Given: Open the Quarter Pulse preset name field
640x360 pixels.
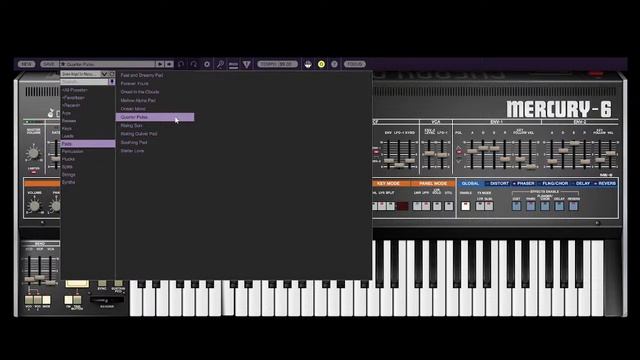Looking at the screenshot, I should click(x=108, y=64).
